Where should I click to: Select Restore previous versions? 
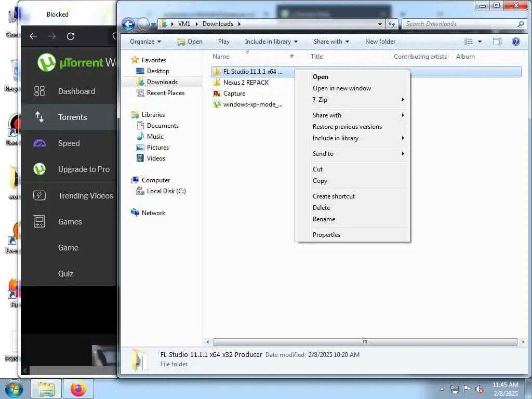coord(347,127)
